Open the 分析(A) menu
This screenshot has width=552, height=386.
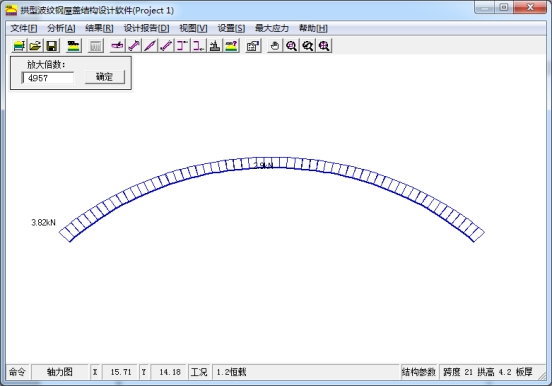coord(61,28)
